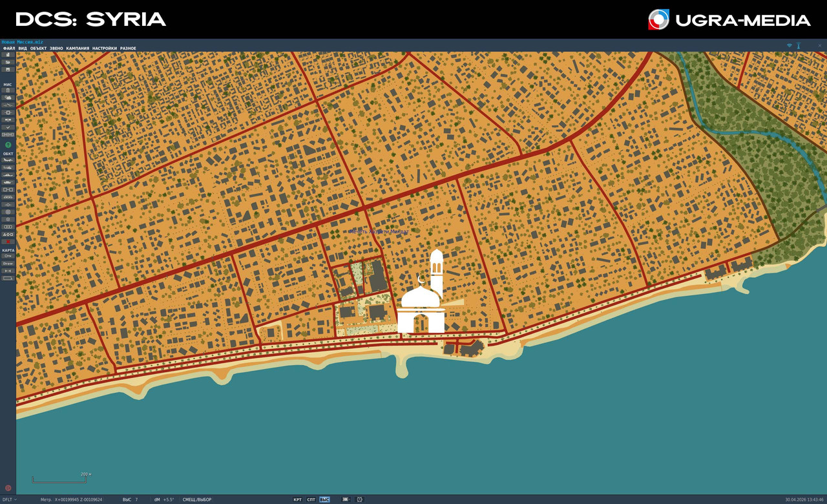Click the open mission folder icon
The width and height of the screenshot is (827, 504).
pyautogui.click(x=8, y=62)
